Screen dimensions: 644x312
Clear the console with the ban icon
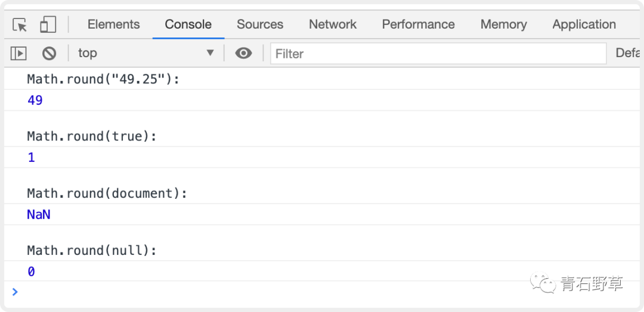coord(49,54)
